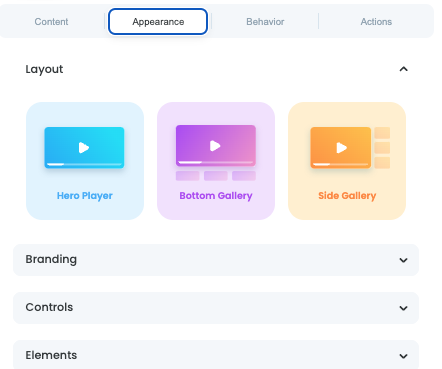Viewport: 442px width, 369px height.
Task: Open the Behavior tab
Action: tap(265, 22)
